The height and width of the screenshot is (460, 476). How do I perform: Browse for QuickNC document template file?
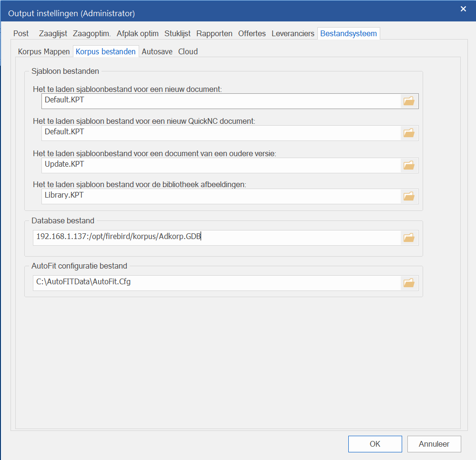[409, 133]
